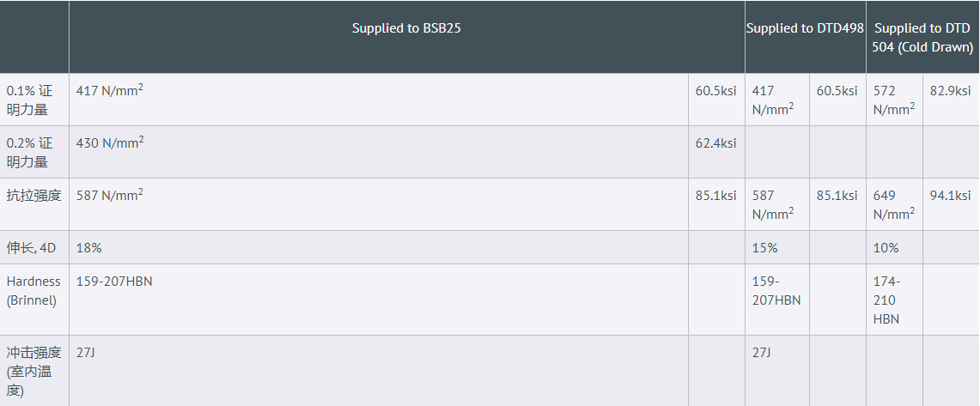Click the 0.1% 证明力量 row label
This screenshot has height=406, width=980.
(29, 100)
